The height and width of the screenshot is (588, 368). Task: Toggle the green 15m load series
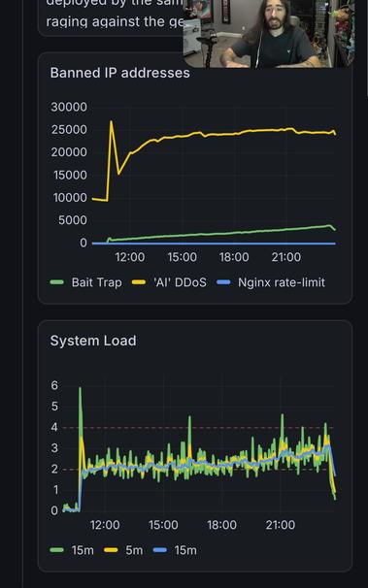(x=72, y=550)
